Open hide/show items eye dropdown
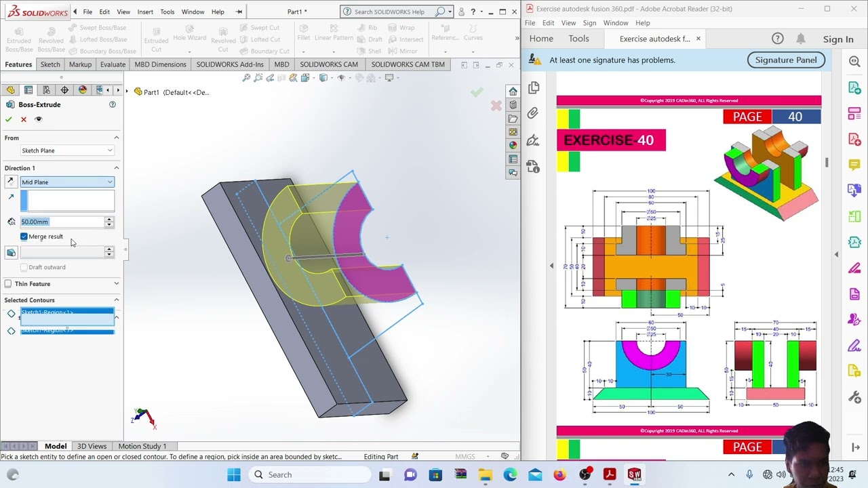This screenshot has height=488, width=868. [344, 78]
